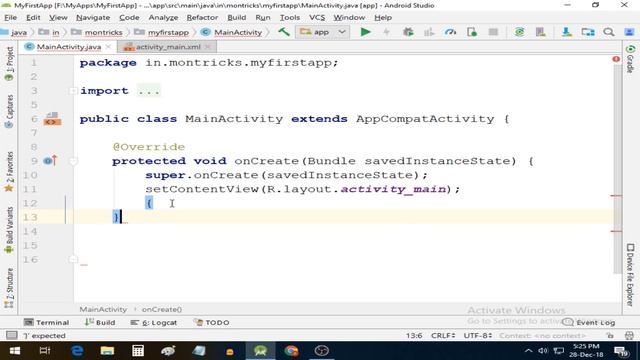Click the Make Project hammer icon

point(284,32)
